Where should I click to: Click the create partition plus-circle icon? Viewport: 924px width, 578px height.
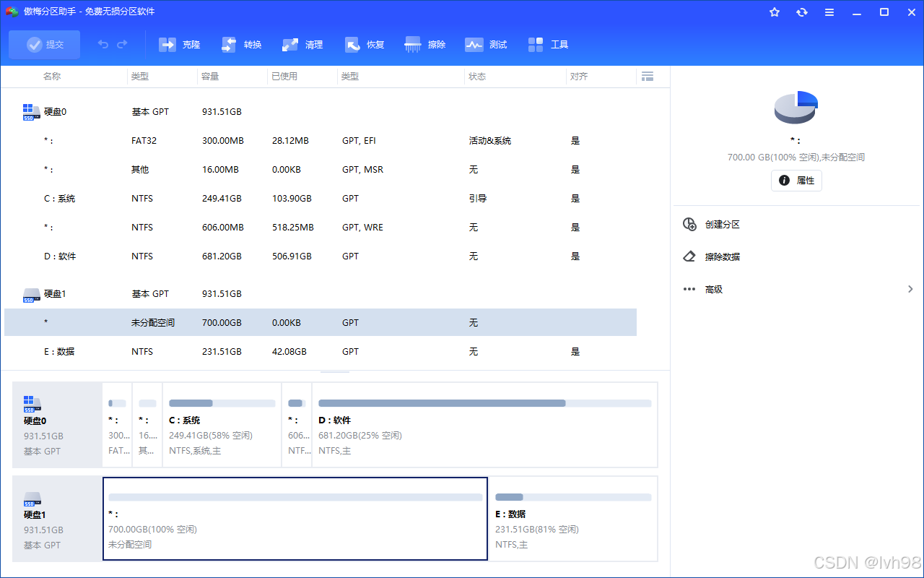(x=689, y=225)
